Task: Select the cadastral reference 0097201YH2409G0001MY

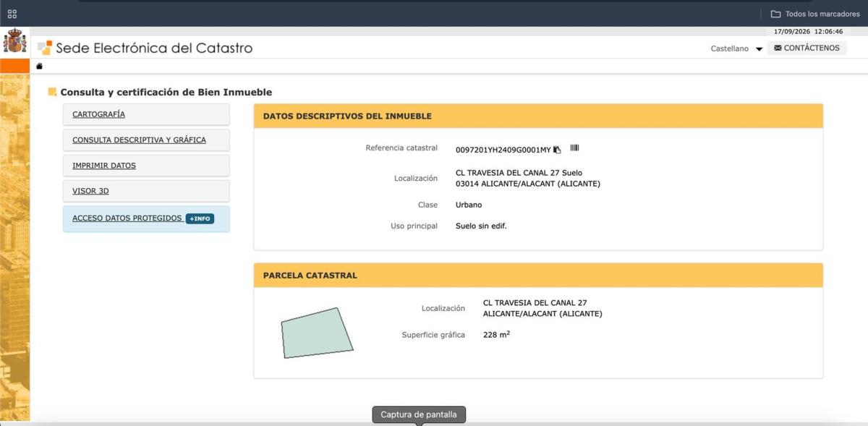Action: (x=503, y=150)
